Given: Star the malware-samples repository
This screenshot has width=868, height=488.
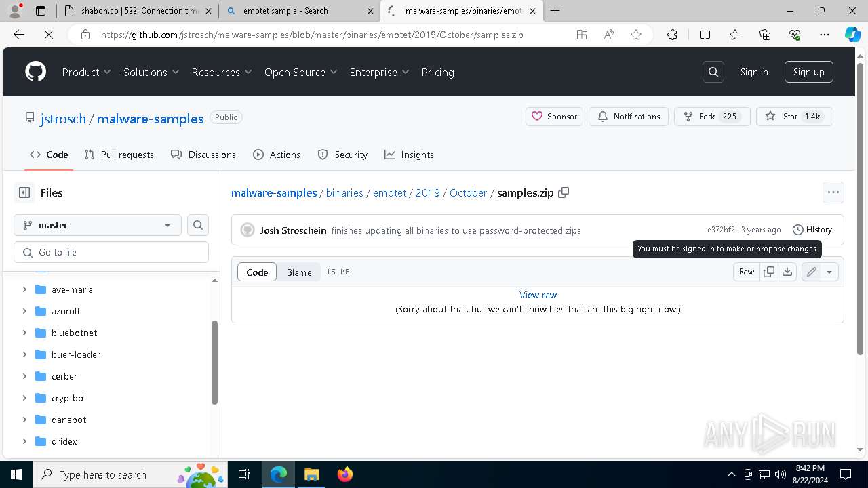Looking at the screenshot, I should [x=794, y=117].
